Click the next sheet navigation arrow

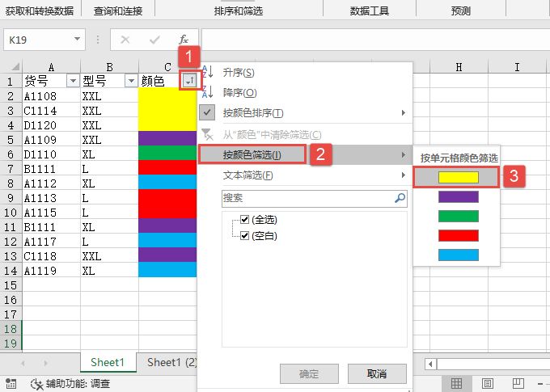[x=45, y=363]
